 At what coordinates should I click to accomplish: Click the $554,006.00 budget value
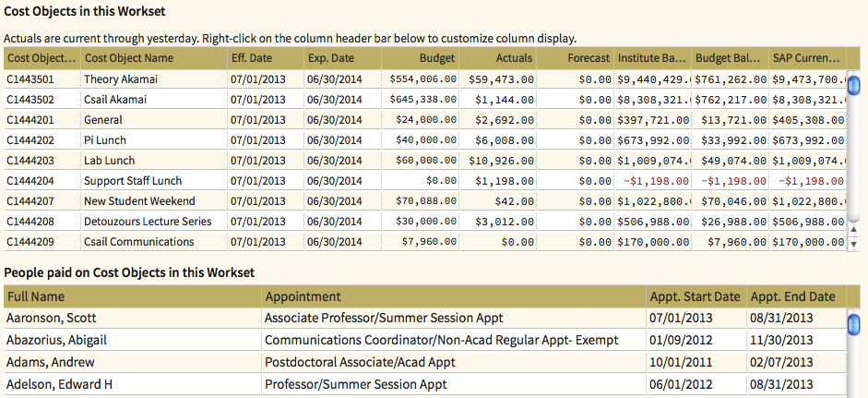(x=422, y=79)
